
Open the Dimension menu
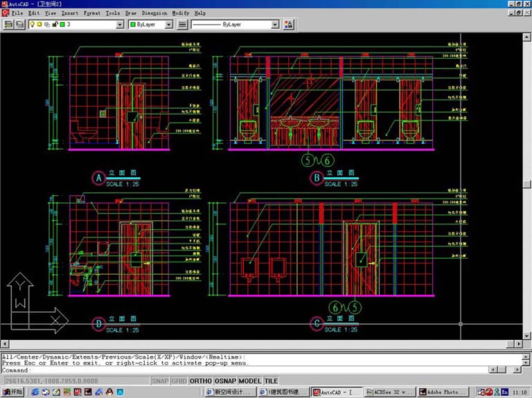(154, 12)
